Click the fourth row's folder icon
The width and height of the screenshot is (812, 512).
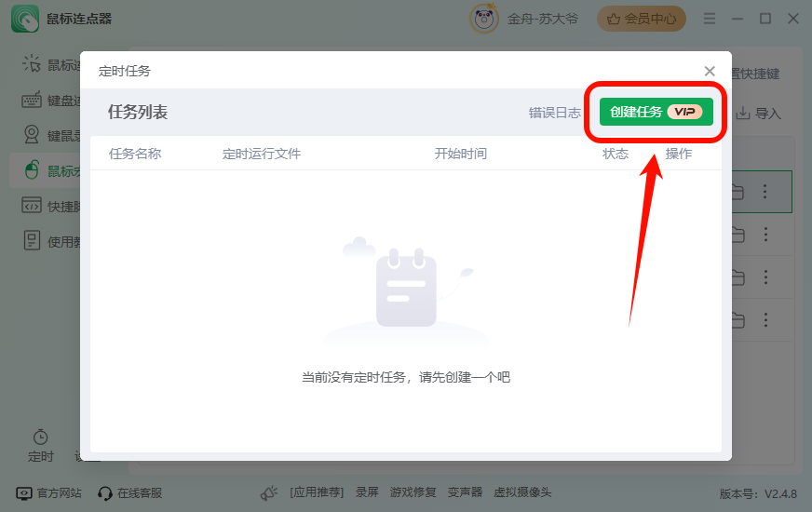point(738,321)
